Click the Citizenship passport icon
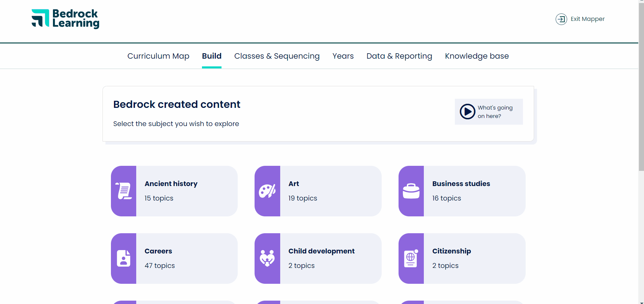The width and height of the screenshot is (644, 304). 411,259
